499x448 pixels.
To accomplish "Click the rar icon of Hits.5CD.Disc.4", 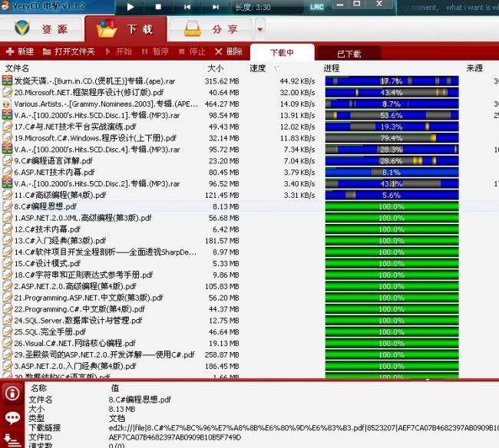I will tap(7, 150).
